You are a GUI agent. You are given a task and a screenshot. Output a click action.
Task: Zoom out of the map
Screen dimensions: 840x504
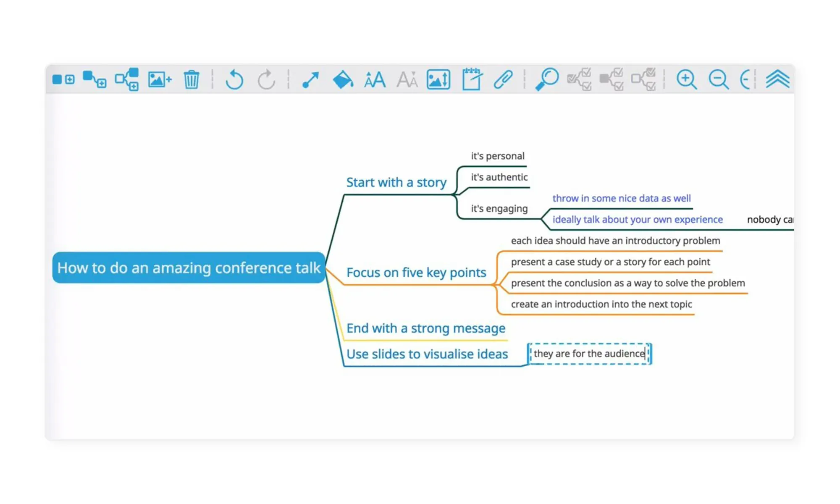[718, 79]
